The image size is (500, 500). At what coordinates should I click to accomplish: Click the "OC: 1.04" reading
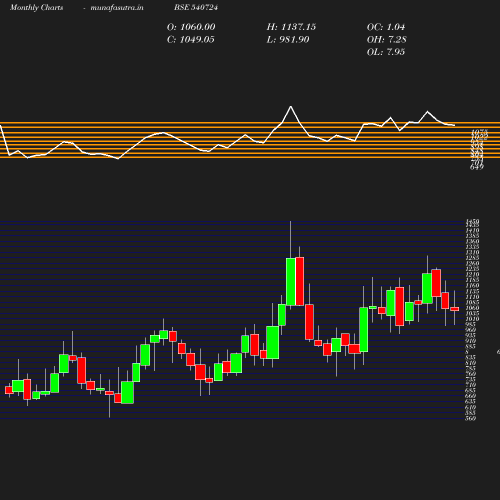(x=386, y=27)
